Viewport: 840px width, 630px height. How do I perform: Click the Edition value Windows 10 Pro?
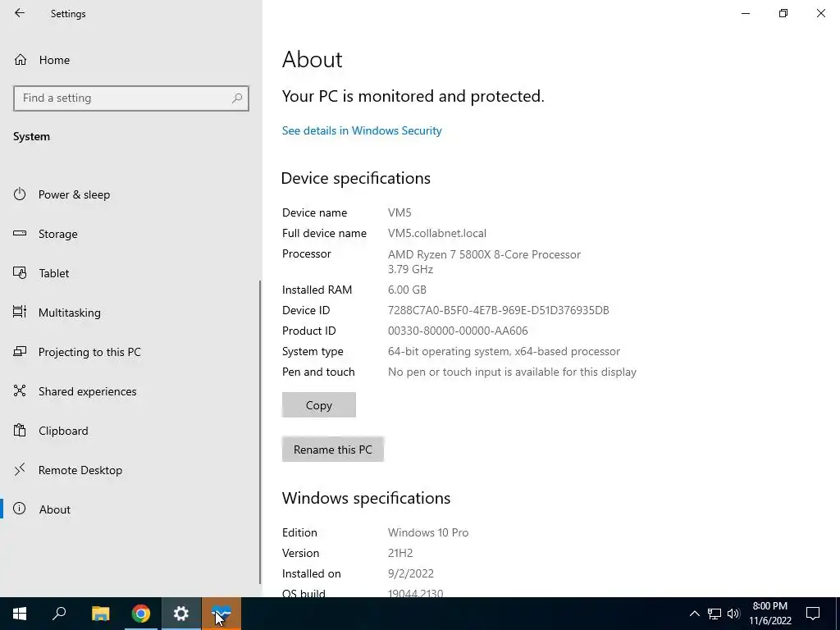428,532
